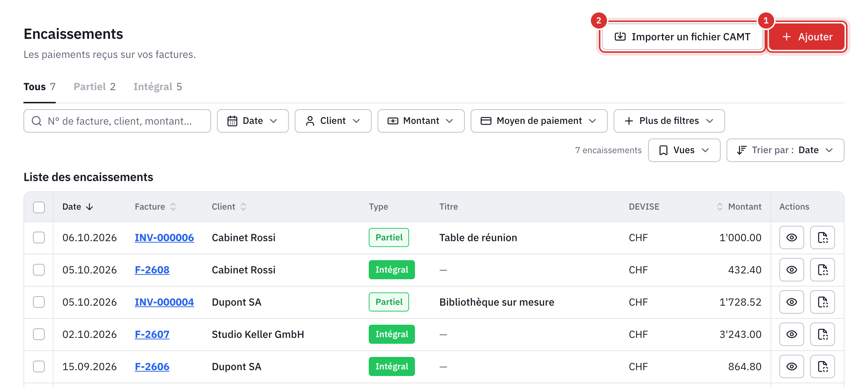868x387 pixels.
Task: Change sort order via Trier par dropdown
Action: (x=785, y=150)
